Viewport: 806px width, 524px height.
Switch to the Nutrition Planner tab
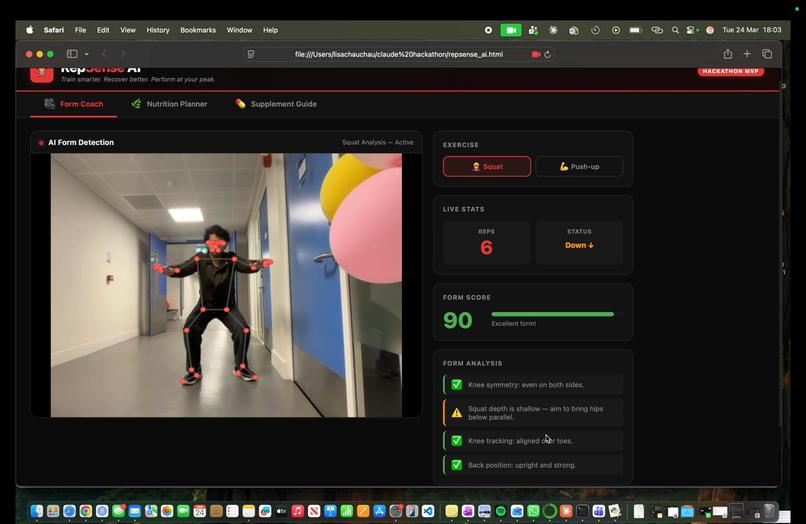(169, 104)
